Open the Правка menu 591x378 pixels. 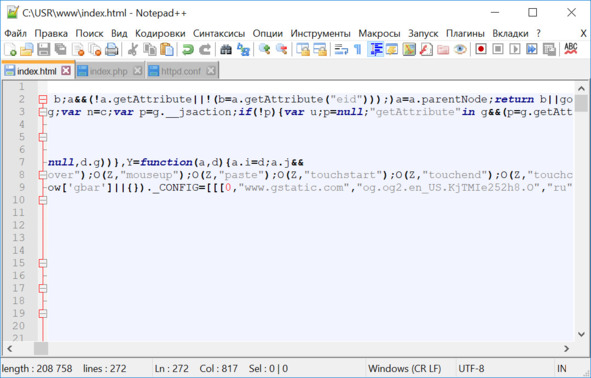point(51,34)
